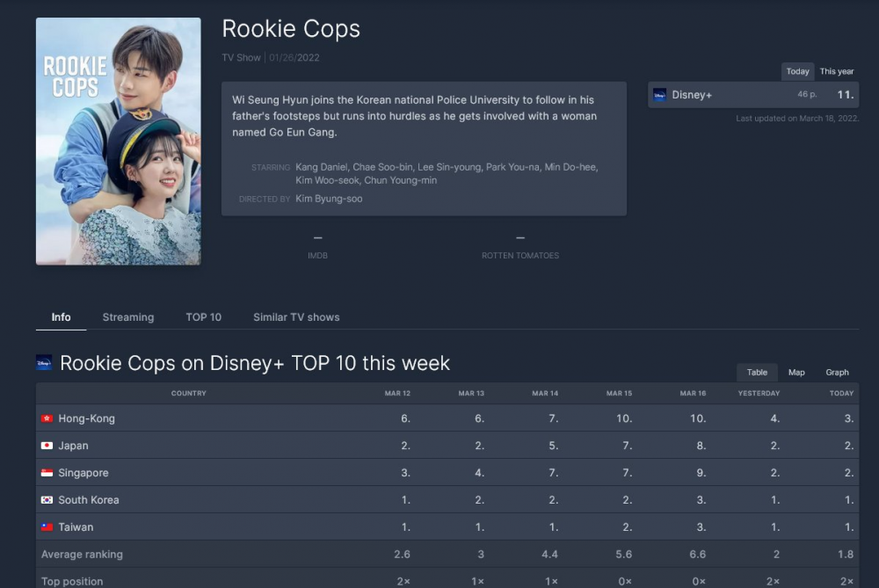Click the 01/26/2022 release date

click(294, 58)
